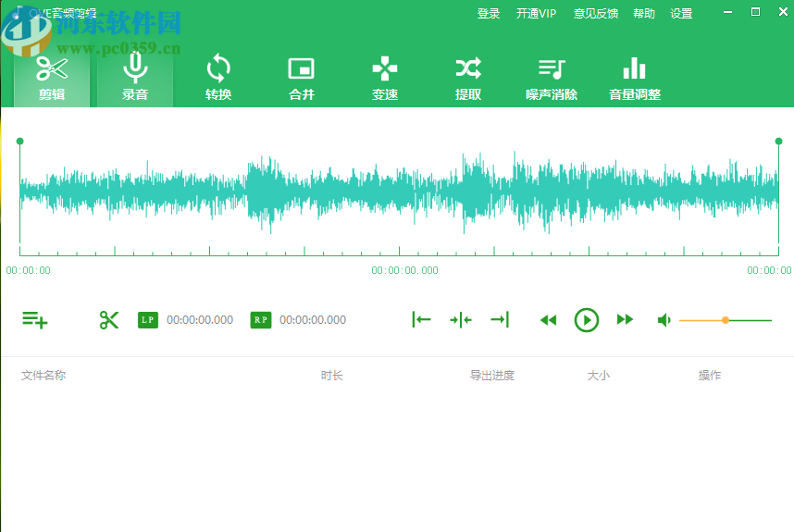This screenshot has width=794, height=532.
Task: Switch to the 录音 recording tab
Action: tap(135, 78)
